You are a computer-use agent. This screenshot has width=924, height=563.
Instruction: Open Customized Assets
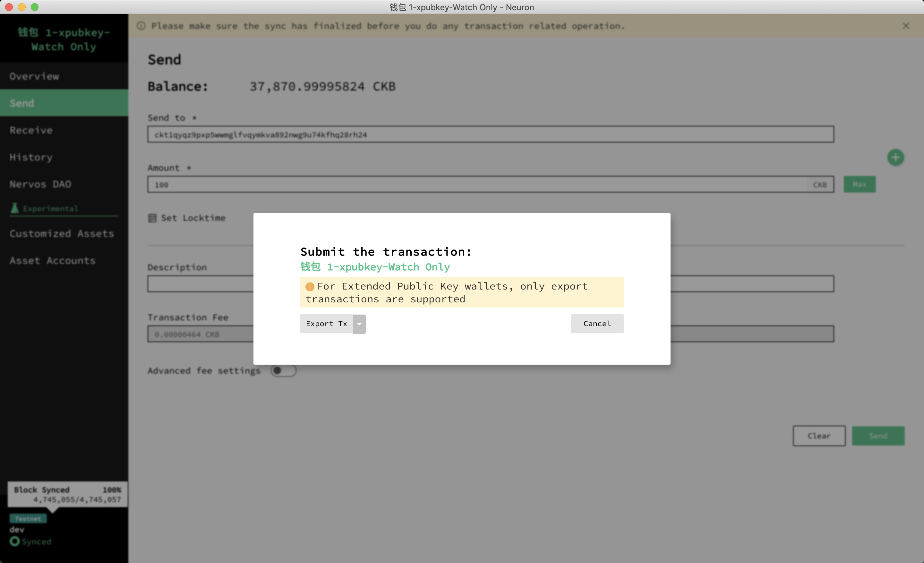pyautogui.click(x=64, y=234)
